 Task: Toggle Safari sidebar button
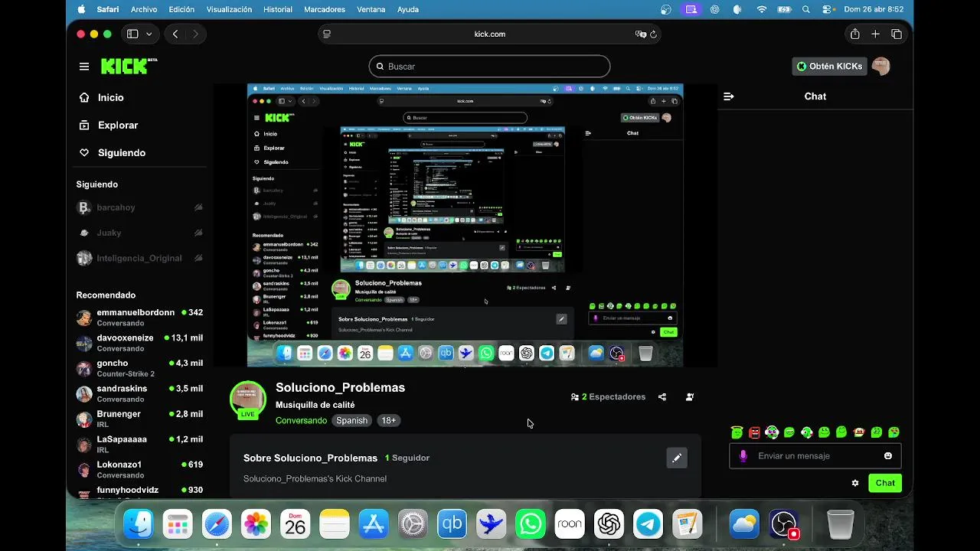(x=132, y=34)
